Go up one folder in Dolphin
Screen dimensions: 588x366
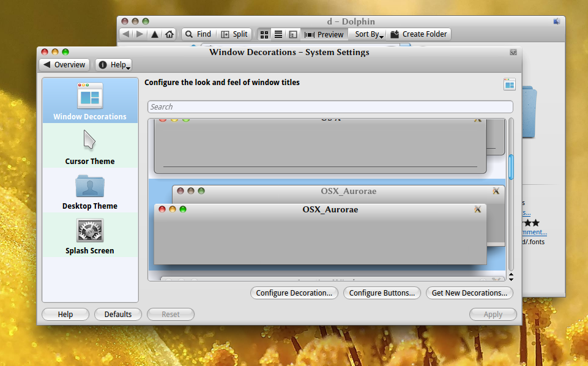coord(155,34)
